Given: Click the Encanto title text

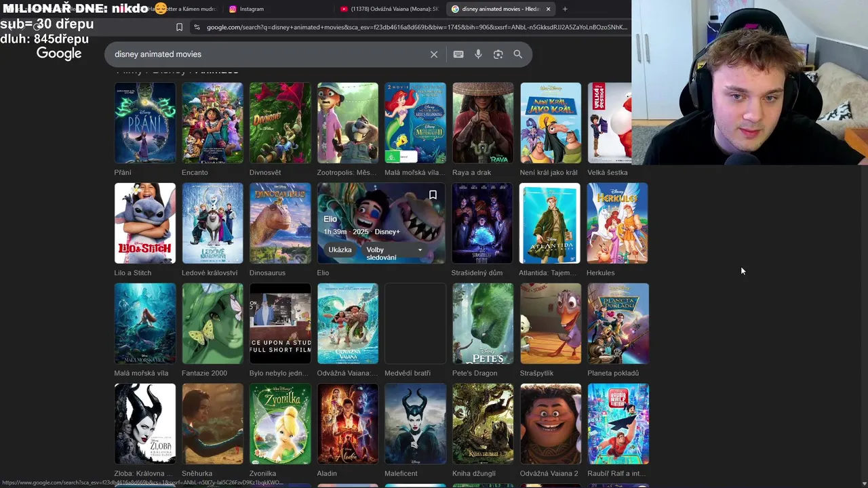Looking at the screenshot, I should pos(195,172).
